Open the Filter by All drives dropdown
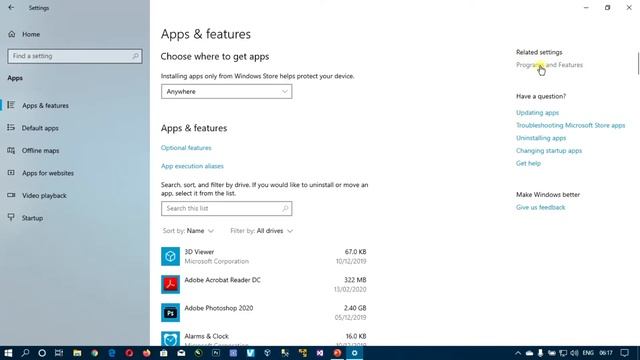Image resolution: width=640 pixels, height=360 pixels. [262, 231]
